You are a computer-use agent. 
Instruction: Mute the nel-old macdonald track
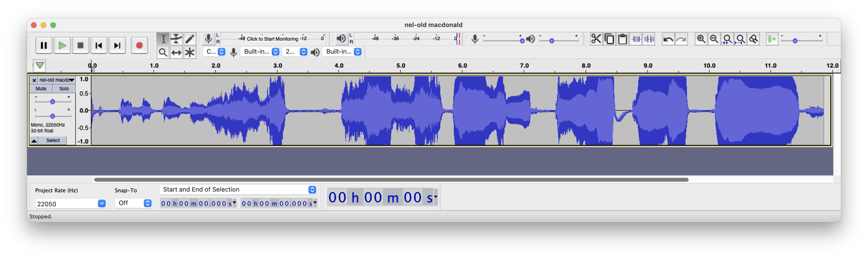tap(41, 89)
